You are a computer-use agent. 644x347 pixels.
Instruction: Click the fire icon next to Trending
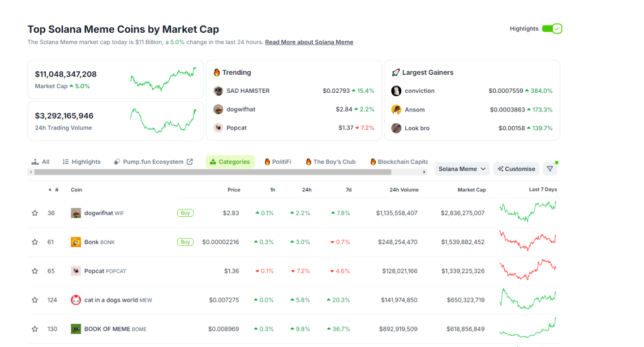click(x=216, y=72)
